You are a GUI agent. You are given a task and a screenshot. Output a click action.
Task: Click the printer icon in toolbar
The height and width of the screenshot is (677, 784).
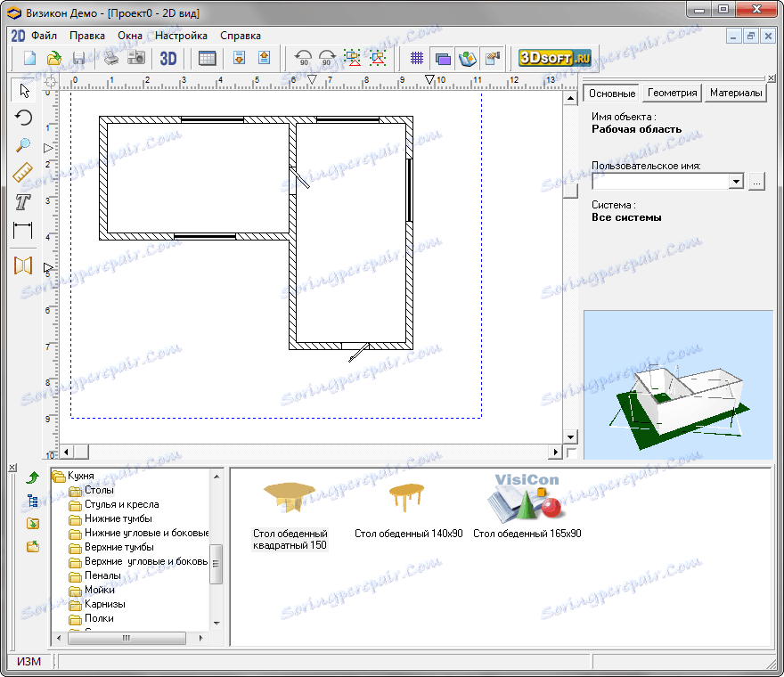(110, 59)
